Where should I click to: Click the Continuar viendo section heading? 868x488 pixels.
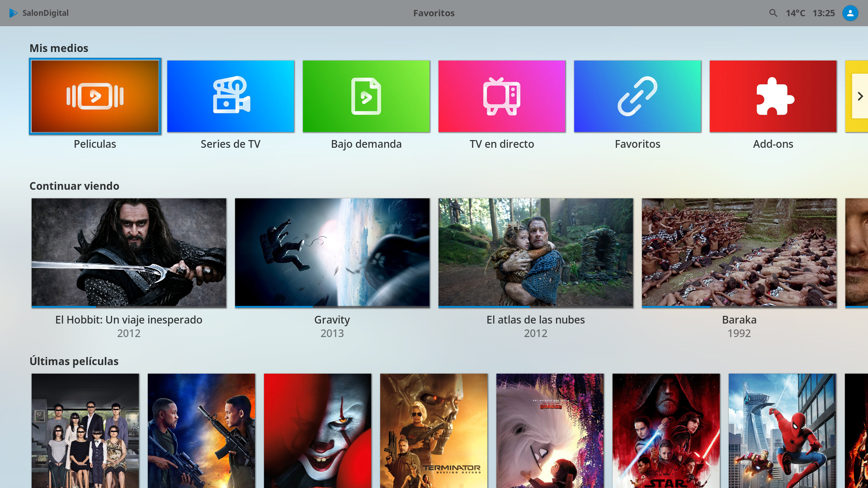pos(74,186)
